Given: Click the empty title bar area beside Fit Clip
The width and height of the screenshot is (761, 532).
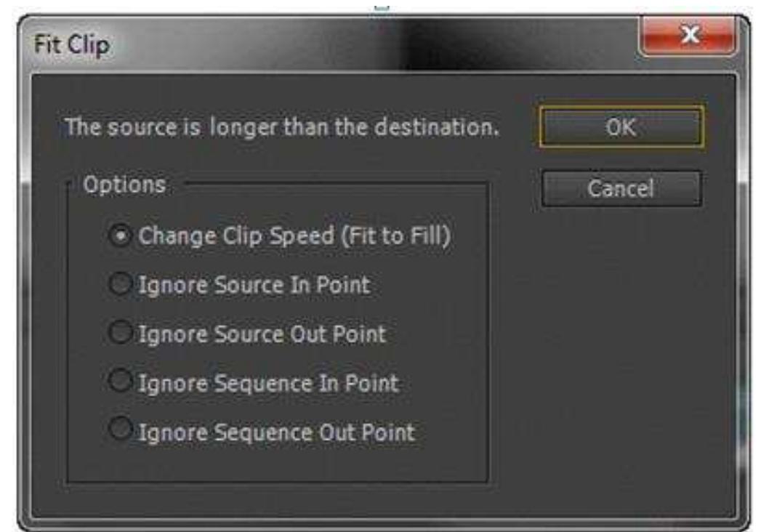Looking at the screenshot, I should point(363,45).
